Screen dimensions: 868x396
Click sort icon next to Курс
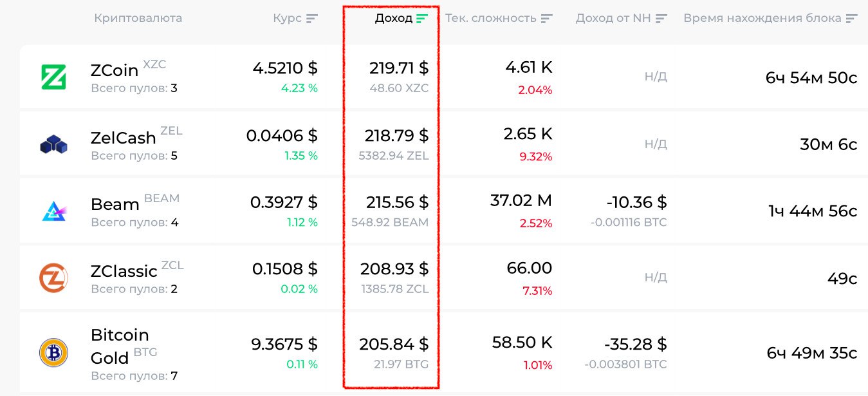(x=312, y=19)
